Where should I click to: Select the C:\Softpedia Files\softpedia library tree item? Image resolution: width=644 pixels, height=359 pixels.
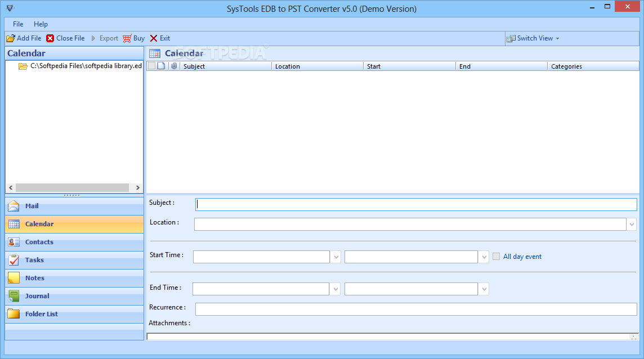click(x=86, y=66)
